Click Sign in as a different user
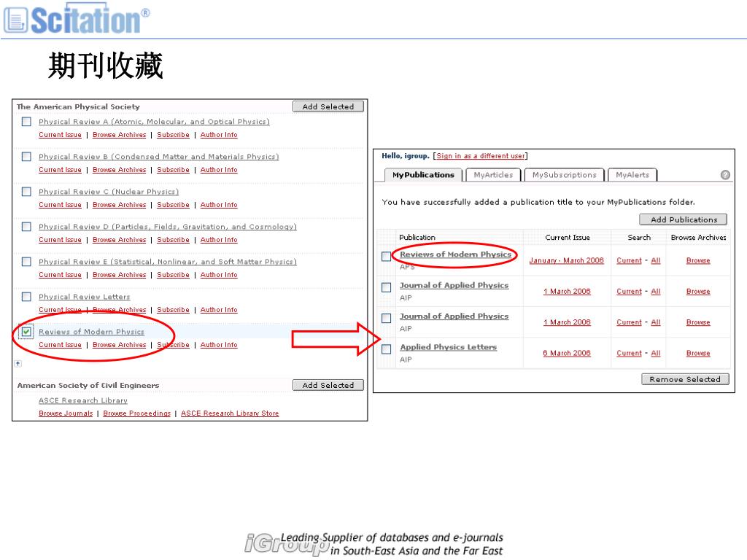747x560 pixels. pyautogui.click(x=481, y=156)
